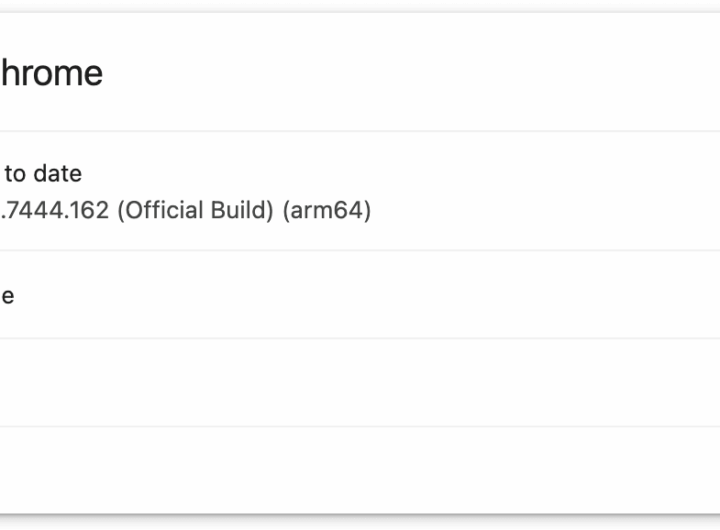Click the '(arm64)' architecture label

pyautogui.click(x=325, y=212)
